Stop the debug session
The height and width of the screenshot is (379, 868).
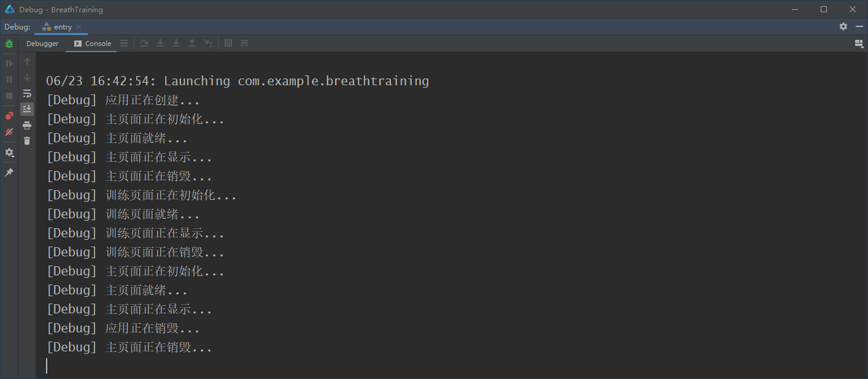[9, 96]
